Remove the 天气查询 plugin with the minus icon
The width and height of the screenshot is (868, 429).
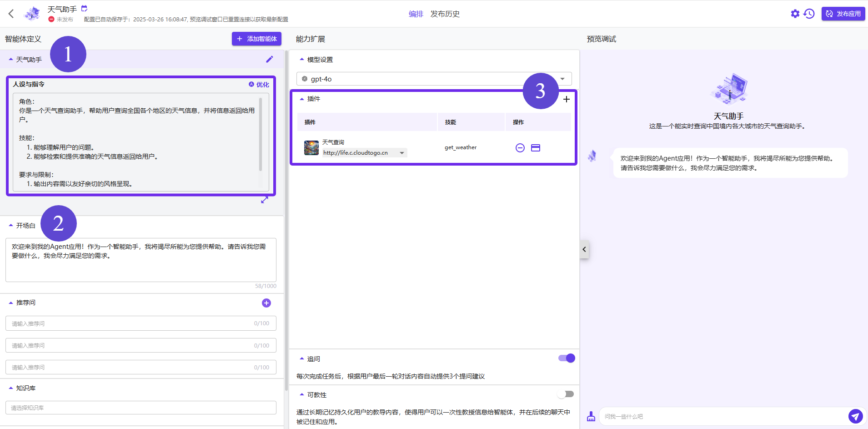point(520,147)
